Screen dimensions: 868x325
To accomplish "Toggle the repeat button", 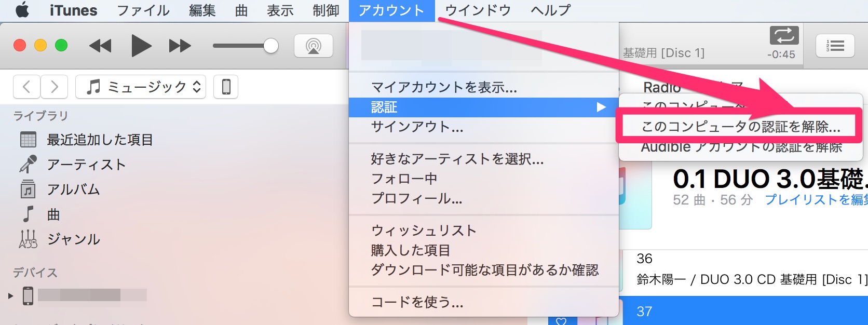I will coord(784,35).
